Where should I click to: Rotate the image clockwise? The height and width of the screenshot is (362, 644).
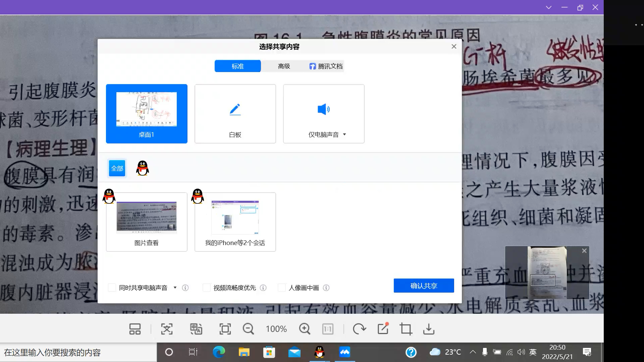pos(359,329)
